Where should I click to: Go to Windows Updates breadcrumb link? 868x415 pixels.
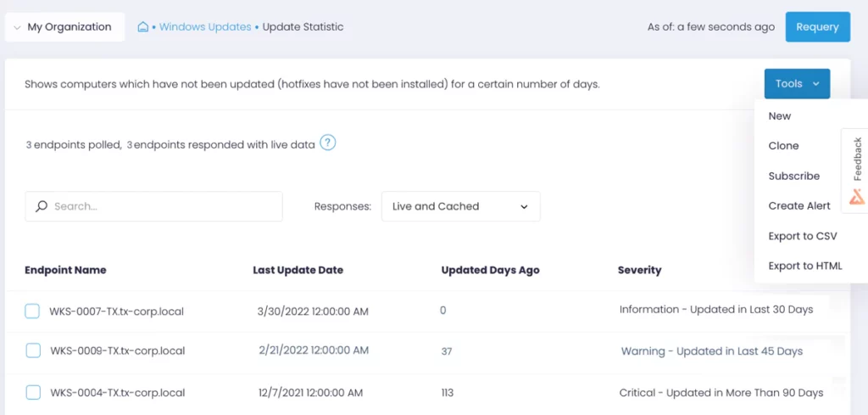(205, 26)
